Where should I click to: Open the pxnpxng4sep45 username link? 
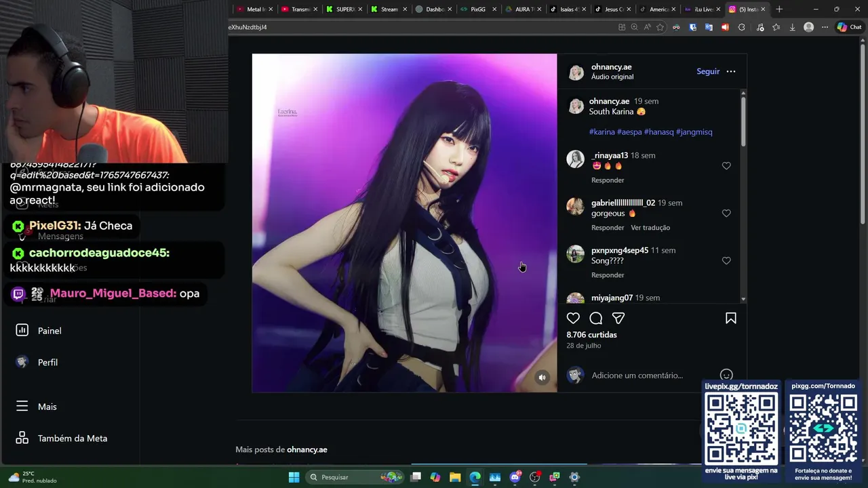tap(620, 250)
